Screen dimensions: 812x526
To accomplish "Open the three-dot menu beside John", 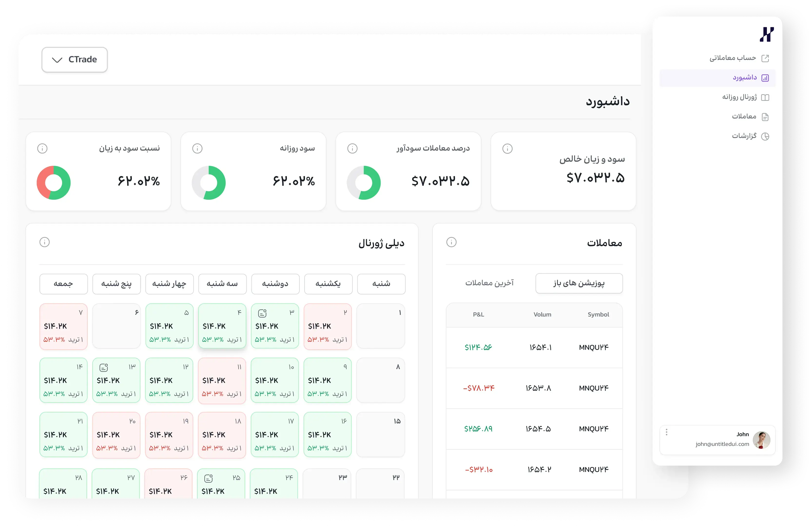I will [666, 432].
